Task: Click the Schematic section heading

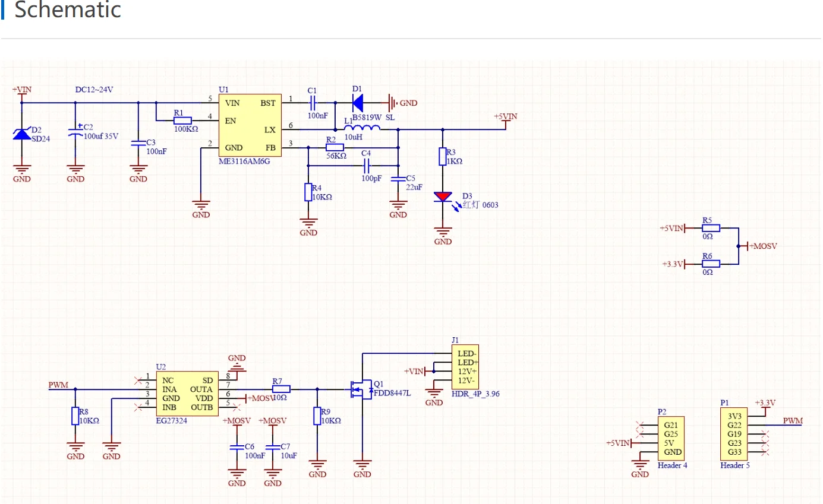Action: [x=67, y=10]
